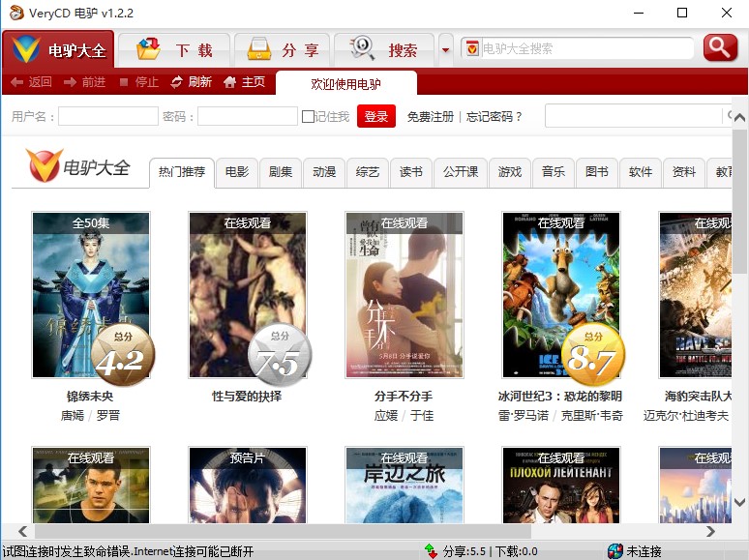Select the 热门推荐 category tab

point(182,172)
